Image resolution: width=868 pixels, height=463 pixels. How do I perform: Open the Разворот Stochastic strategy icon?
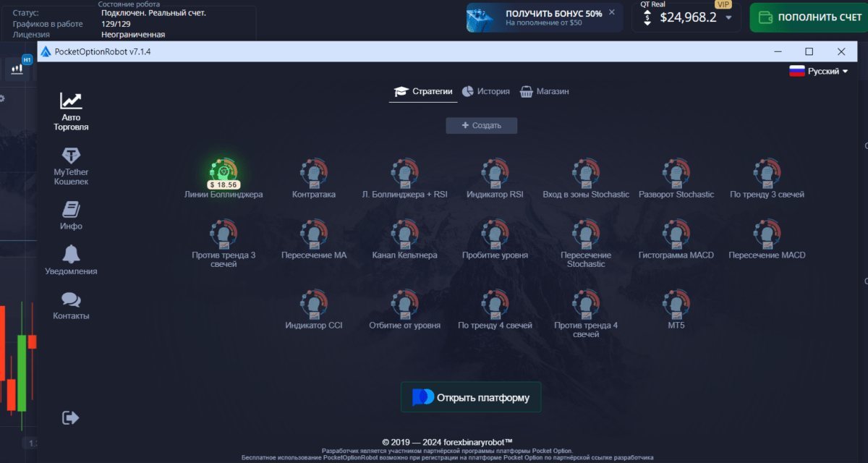(x=676, y=174)
